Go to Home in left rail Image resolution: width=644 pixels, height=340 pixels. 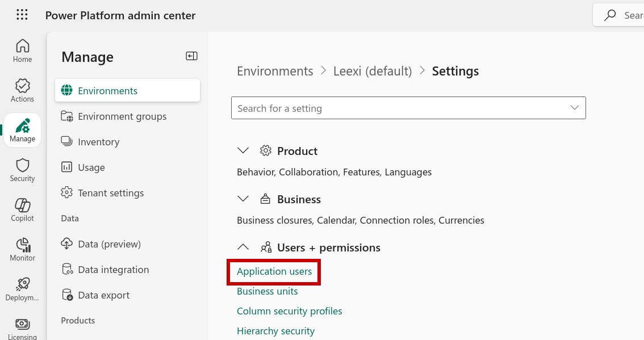[22, 51]
